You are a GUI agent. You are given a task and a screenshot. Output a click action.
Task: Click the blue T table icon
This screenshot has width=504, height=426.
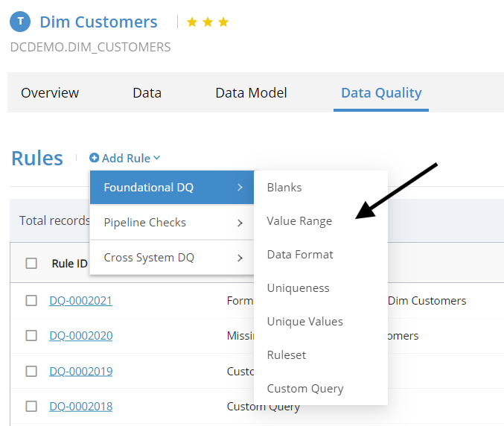(20, 22)
